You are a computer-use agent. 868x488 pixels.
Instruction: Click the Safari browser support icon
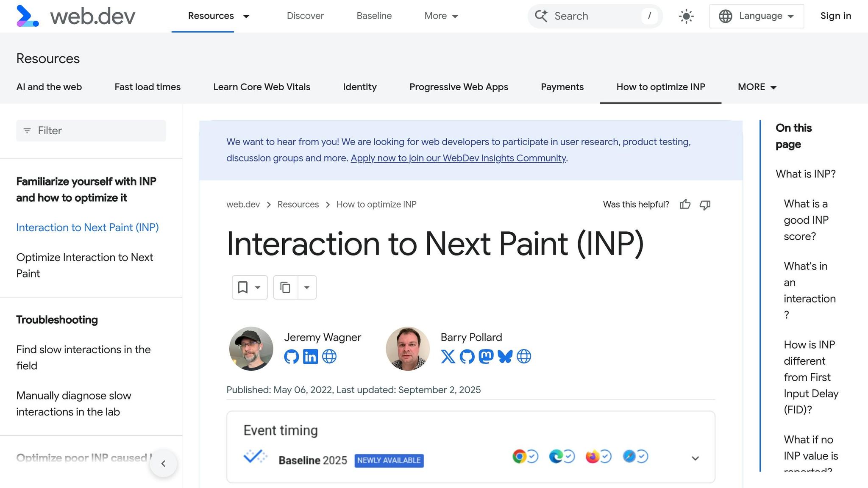(629, 456)
